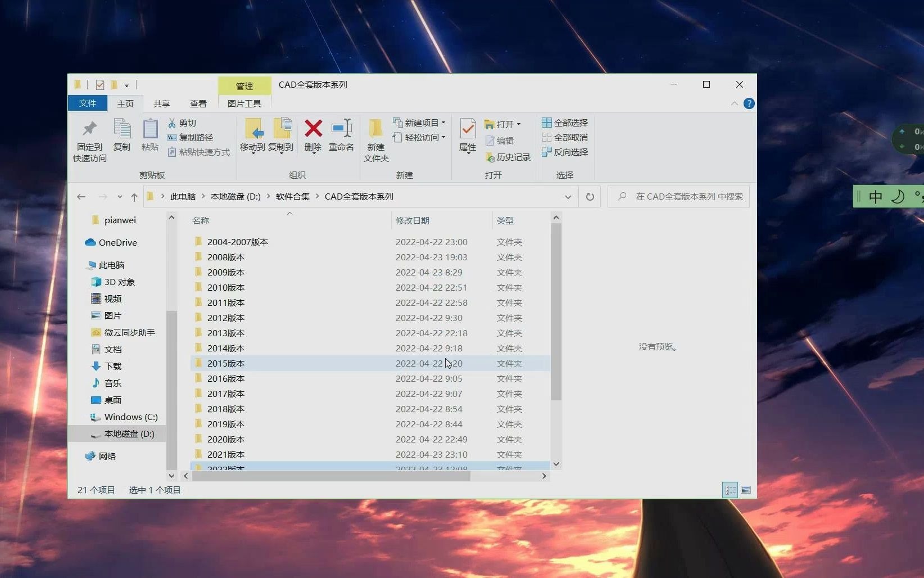The width and height of the screenshot is (924, 578).
Task: Switch to Home (主页) tab
Action: pyautogui.click(x=125, y=103)
